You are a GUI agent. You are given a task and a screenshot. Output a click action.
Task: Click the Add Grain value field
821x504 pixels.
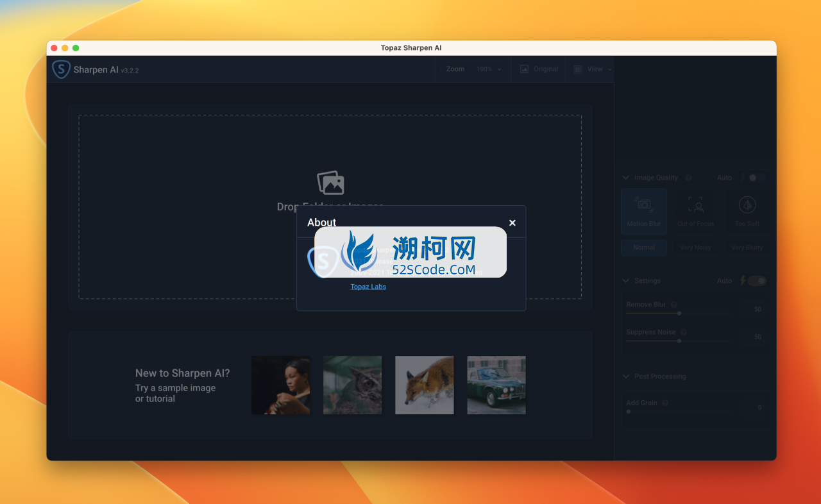tap(753, 407)
